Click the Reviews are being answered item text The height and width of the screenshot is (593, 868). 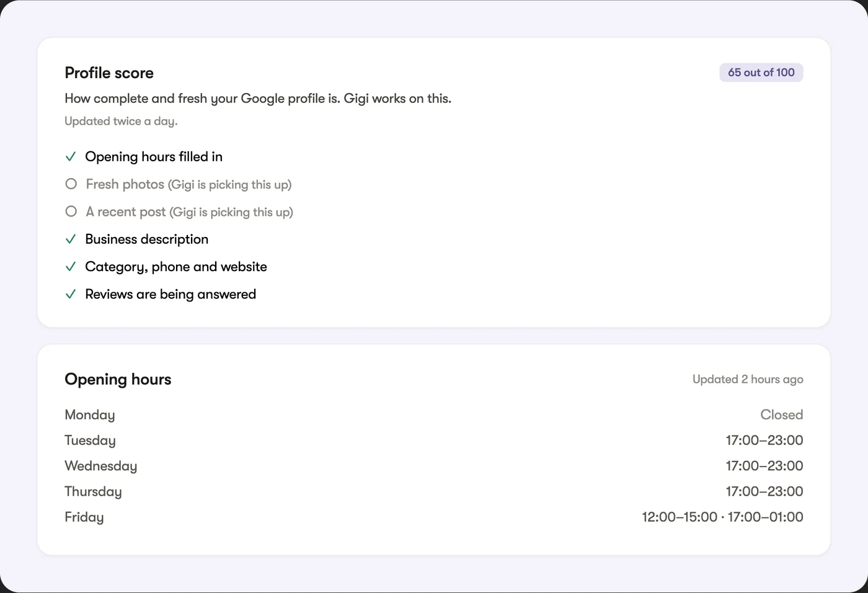[x=170, y=294]
